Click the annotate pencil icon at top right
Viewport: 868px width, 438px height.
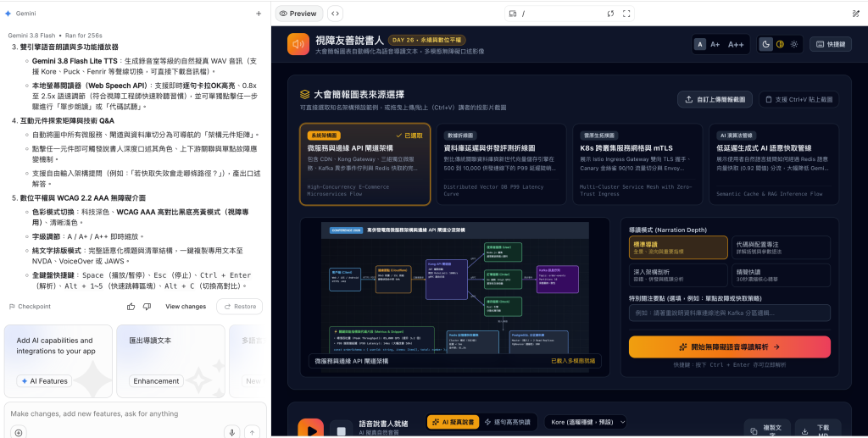[x=856, y=14]
